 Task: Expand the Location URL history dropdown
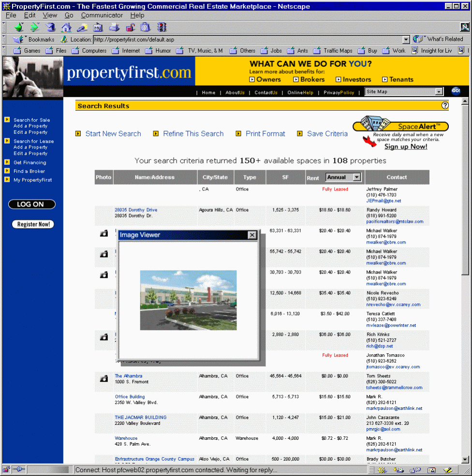(x=406, y=40)
